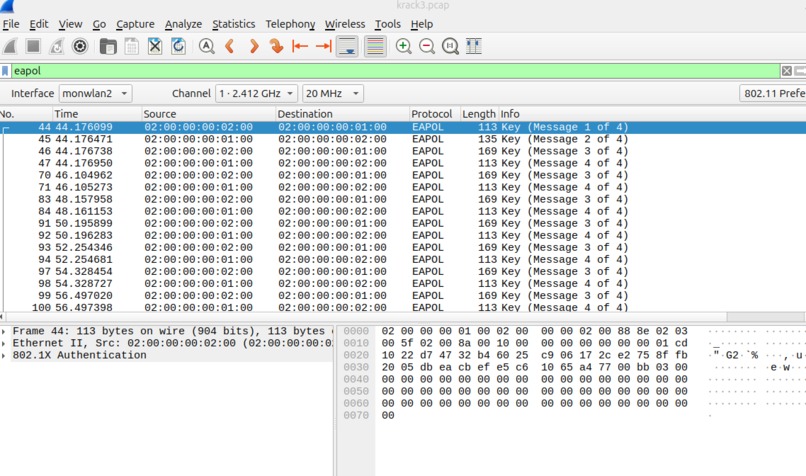Toggle packet list colorization
Image resolution: width=806 pixels, height=476 pixels.
pos(375,46)
